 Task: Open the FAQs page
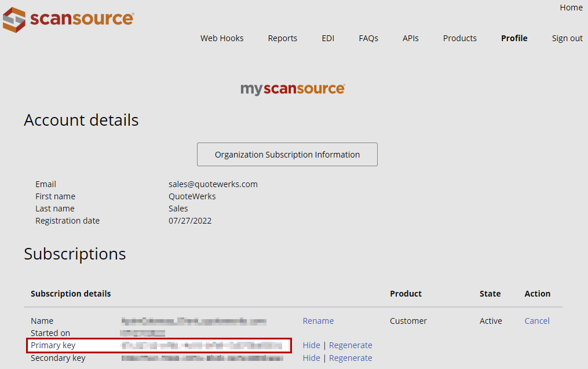(368, 38)
